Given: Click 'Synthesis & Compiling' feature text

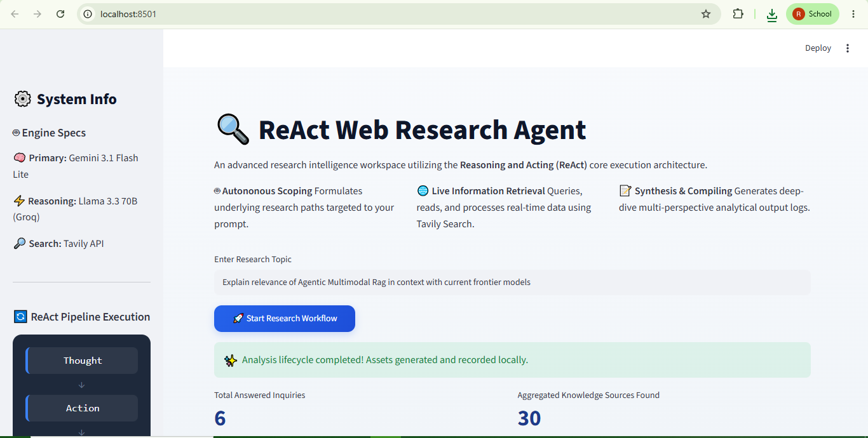Looking at the screenshot, I should (x=683, y=191).
